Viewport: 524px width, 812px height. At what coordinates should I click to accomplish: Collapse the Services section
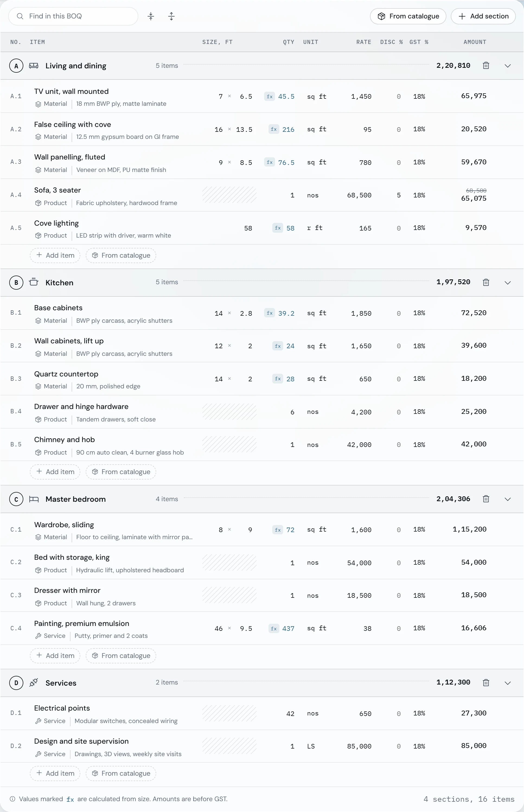pos(508,683)
